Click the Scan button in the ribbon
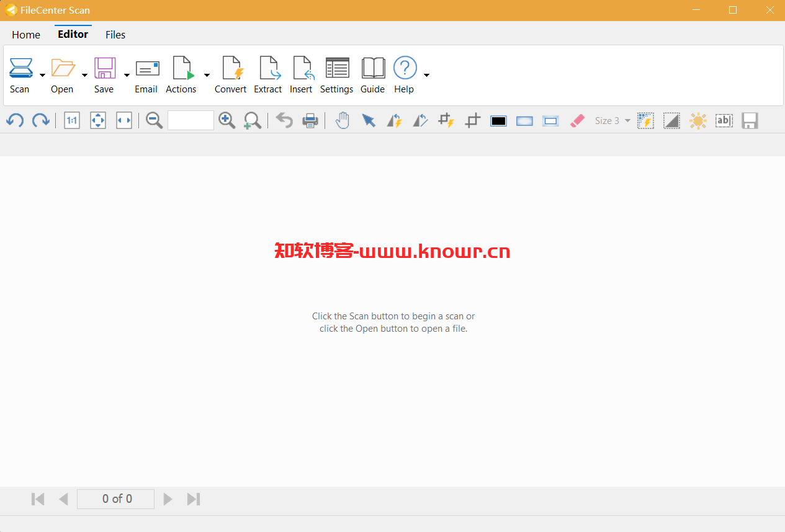Screen dimensions: 785x532 point(20,75)
